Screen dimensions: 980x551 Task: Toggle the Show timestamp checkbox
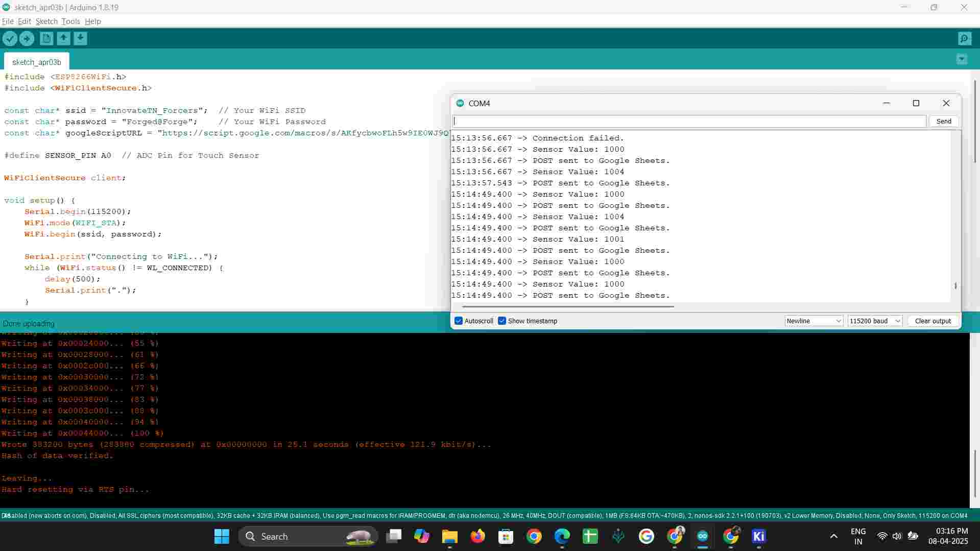click(502, 321)
